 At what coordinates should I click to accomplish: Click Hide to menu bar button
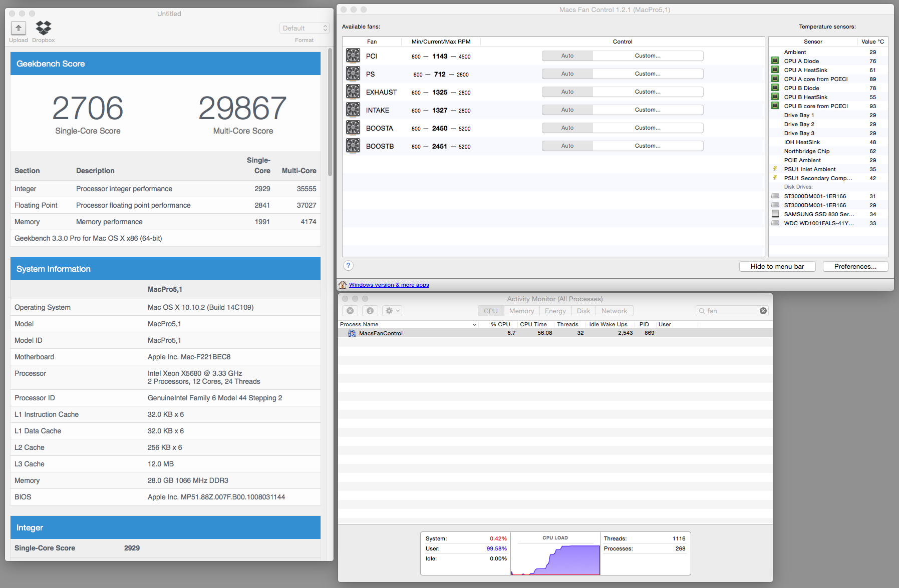pyautogui.click(x=777, y=266)
